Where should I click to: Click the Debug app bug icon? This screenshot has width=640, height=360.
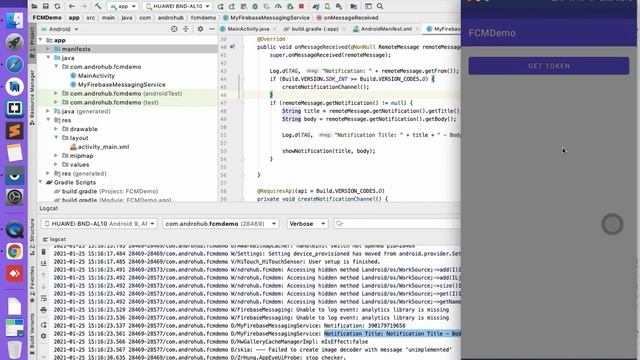point(255,7)
